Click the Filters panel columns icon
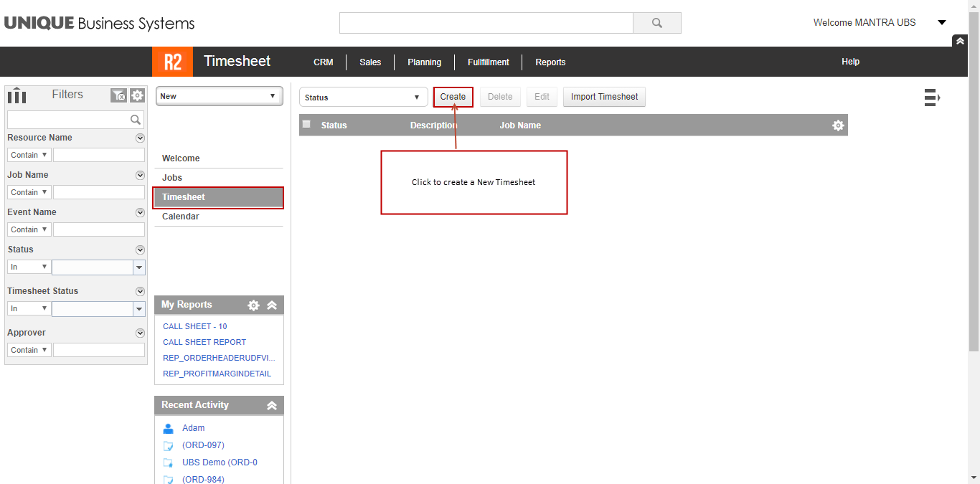The height and width of the screenshot is (484, 980). (17, 95)
